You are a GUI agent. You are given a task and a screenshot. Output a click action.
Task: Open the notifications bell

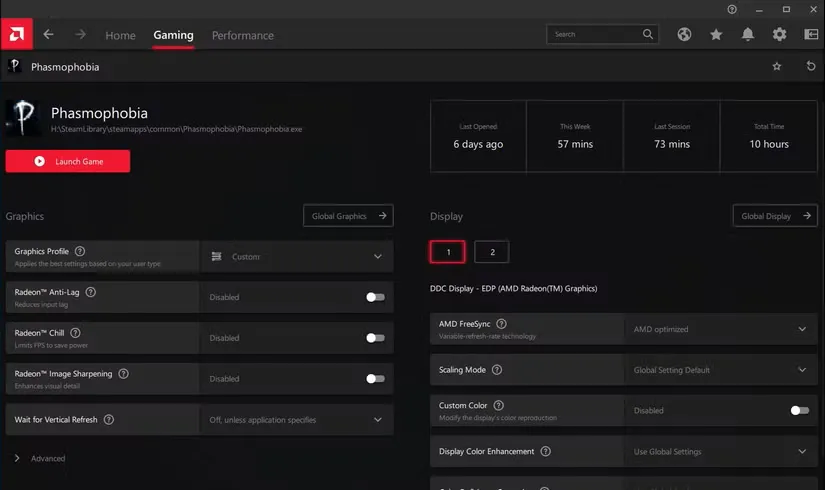coord(748,34)
